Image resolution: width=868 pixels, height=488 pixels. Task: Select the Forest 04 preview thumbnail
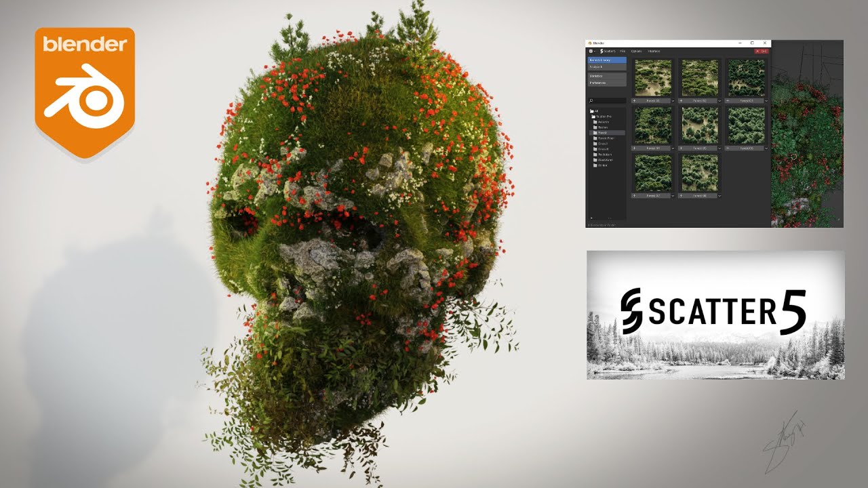coord(653,125)
